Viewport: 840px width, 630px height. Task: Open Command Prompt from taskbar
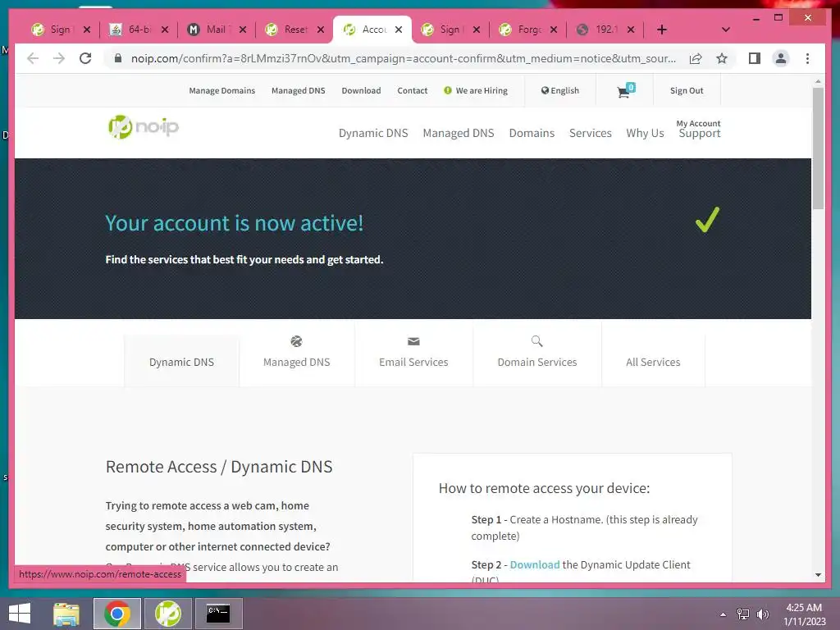coord(218,614)
